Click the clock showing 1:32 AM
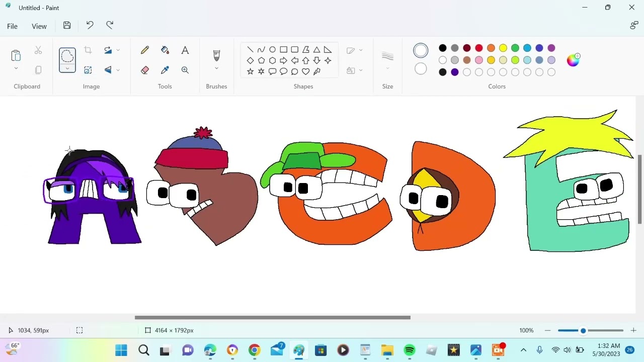 pos(610,346)
